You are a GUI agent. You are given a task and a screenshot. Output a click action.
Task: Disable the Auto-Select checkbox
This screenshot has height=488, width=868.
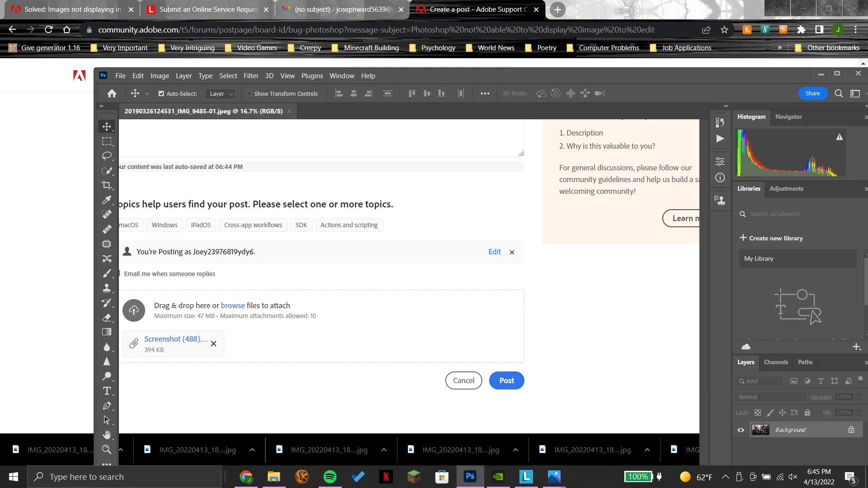pos(161,94)
